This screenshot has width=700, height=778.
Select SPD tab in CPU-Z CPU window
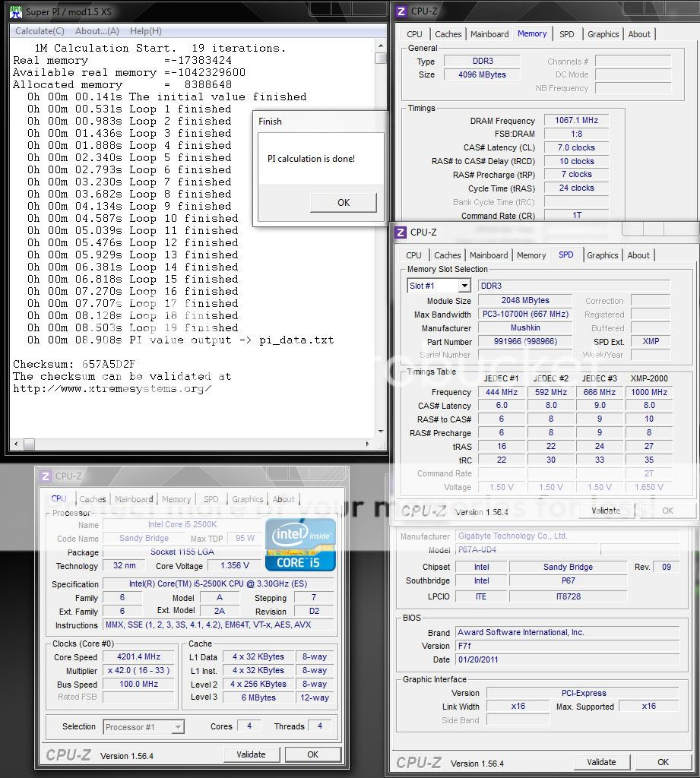[211, 499]
